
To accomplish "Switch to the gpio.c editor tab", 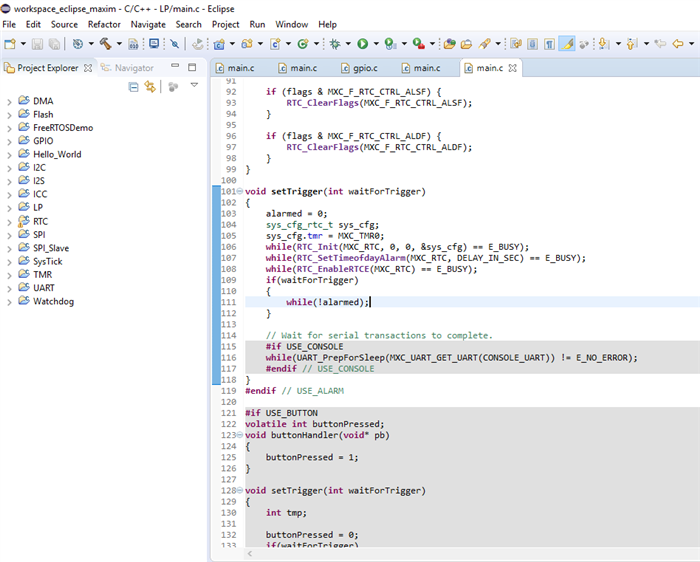I will pyautogui.click(x=365, y=68).
